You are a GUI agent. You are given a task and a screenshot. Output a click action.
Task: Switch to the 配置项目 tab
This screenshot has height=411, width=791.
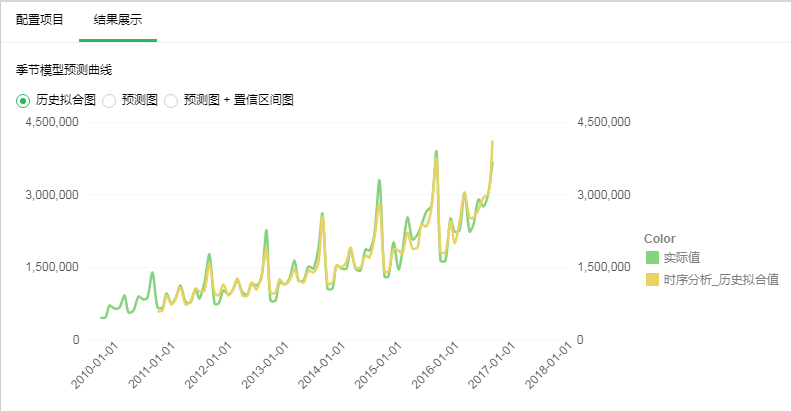[39, 20]
